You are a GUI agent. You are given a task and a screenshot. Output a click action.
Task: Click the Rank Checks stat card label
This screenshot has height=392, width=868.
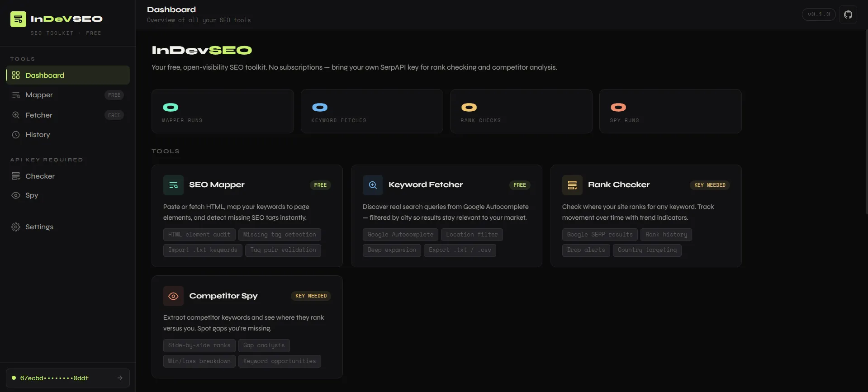481,120
